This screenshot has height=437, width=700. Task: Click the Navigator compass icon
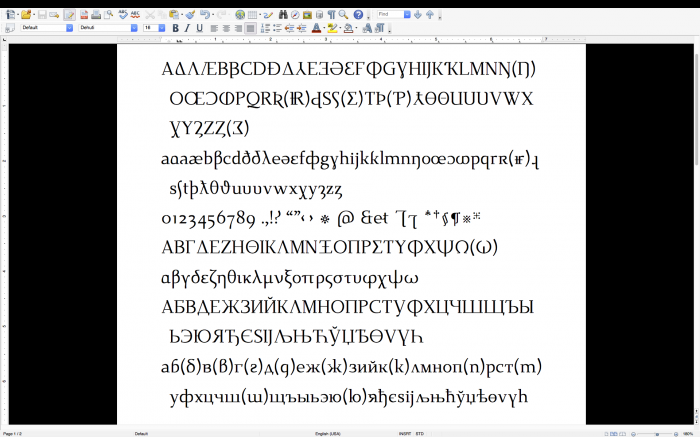coord(295,15)
